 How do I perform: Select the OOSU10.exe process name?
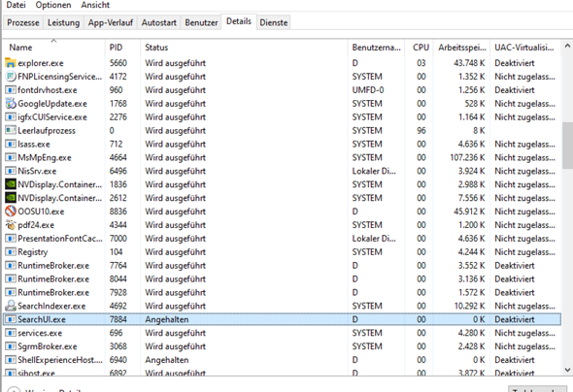(x=41, y=212)
